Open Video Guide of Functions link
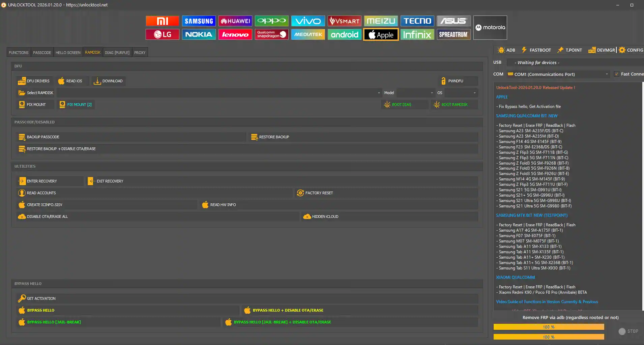This screenshot has width=644, height=345. pyautogui.click(x=547, y=302)
